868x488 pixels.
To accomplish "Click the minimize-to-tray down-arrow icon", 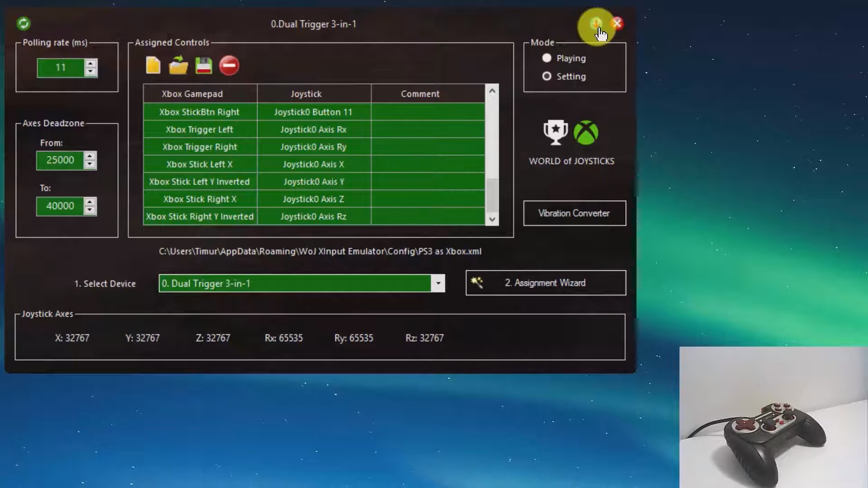I will coord(596,23).
